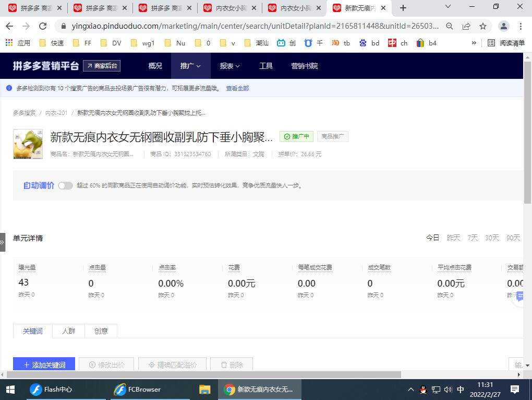Viewport: 532px width, 400px height.
Task: Open the Windows Start menu
Action: tap(10, 390)
